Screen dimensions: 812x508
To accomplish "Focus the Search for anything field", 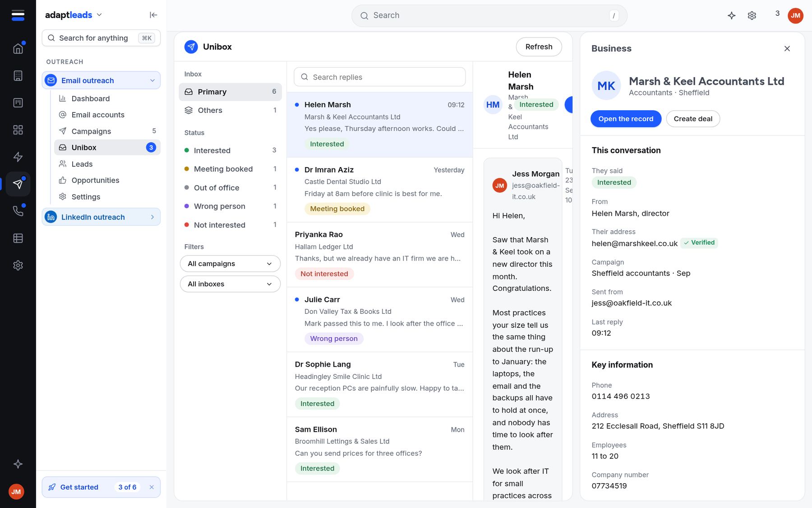I will [101, 38].
